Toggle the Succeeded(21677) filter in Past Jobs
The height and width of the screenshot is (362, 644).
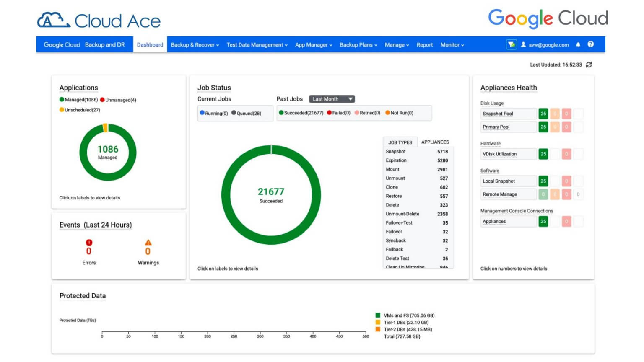[x=302, y=113]
